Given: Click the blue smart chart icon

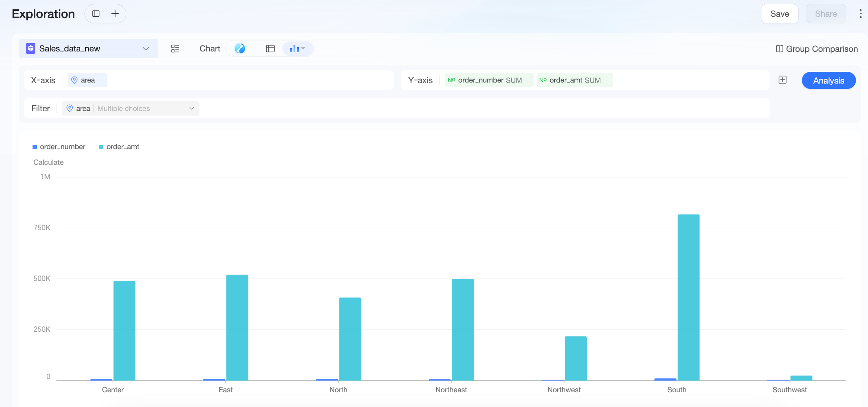Looking at the screenshot, I should (240, 48).
